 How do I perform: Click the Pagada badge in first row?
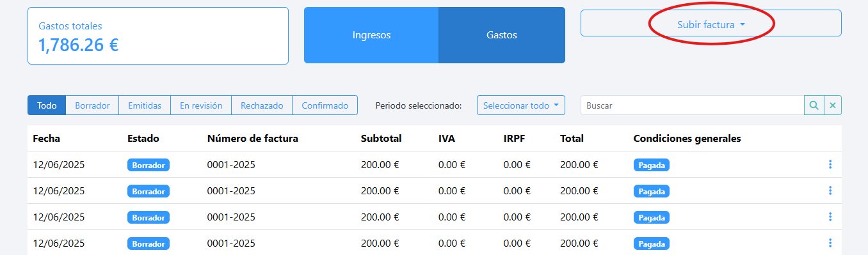click(652, 165)
